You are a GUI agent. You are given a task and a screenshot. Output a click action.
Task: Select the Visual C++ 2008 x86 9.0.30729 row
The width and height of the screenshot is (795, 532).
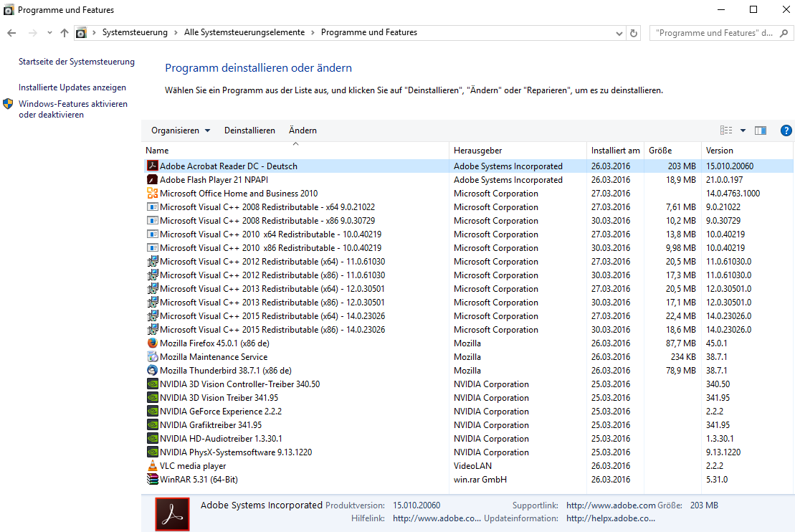pos(469,221)
